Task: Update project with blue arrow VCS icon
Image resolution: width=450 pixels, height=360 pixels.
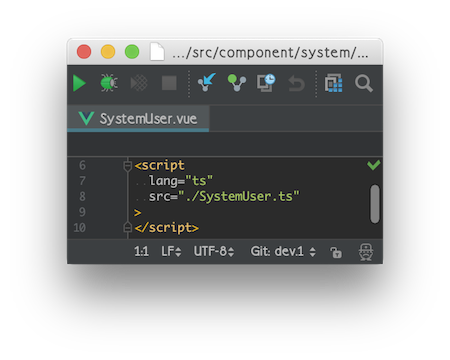Action: coord(207,82)
